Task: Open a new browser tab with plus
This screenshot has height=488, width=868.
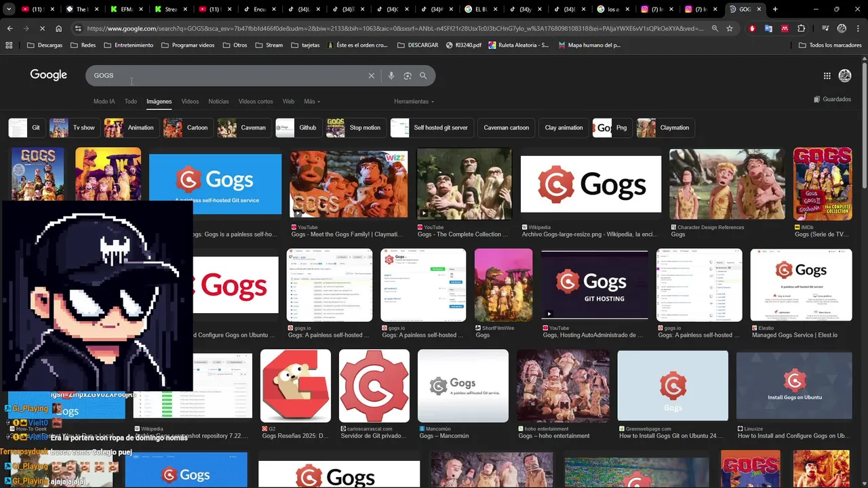Action: click(775, 9)
